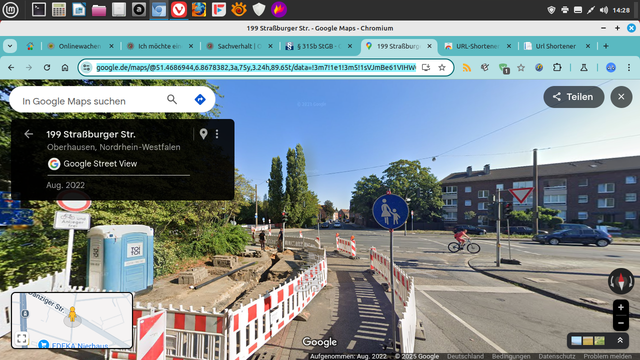Screen dimensions: 640x360
Task: Bookmark this page with address bar star
Action: 442,67
